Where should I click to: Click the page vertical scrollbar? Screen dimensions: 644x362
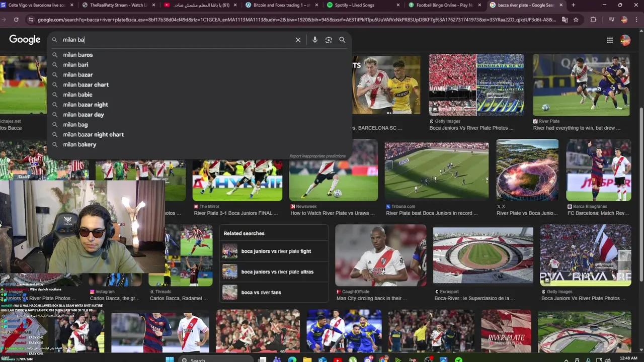pyautogui.click(x=641, y=195)
